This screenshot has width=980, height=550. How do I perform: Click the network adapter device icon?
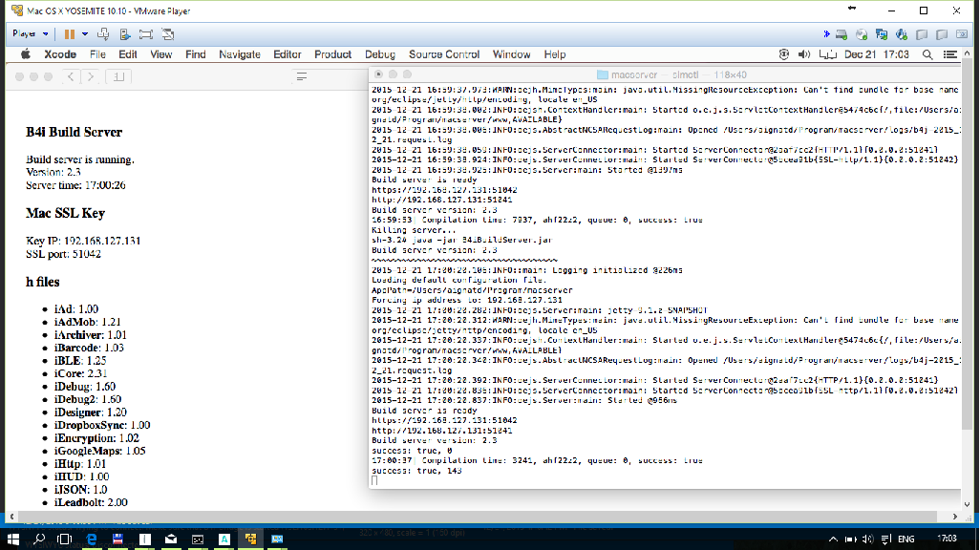882,34
